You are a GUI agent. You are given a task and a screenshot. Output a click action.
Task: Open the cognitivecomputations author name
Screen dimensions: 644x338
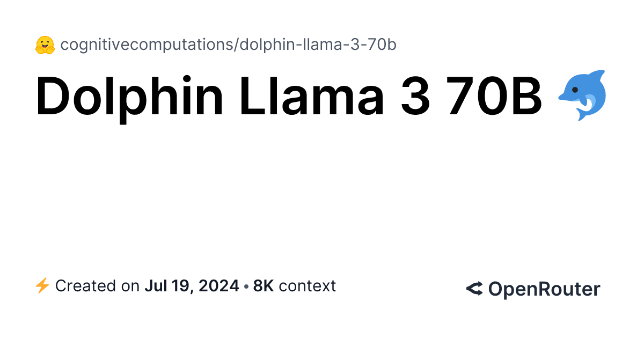[146, 45]
